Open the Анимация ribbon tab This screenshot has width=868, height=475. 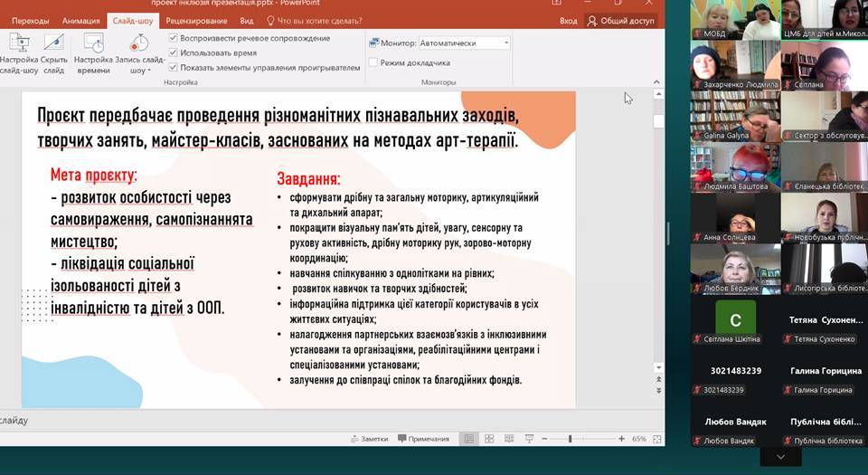[x=81, y=20]
